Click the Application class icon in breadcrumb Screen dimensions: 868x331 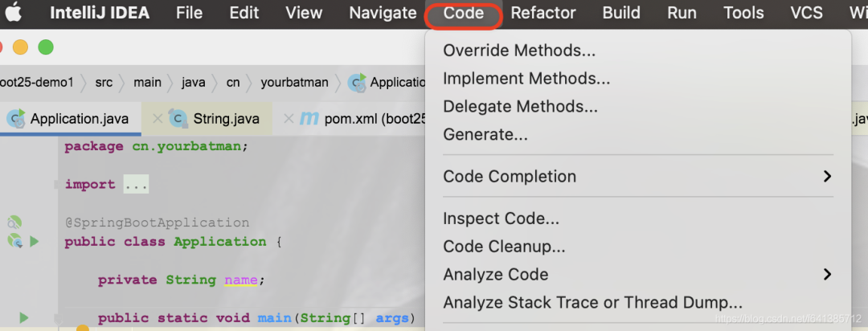click(357, 82)
